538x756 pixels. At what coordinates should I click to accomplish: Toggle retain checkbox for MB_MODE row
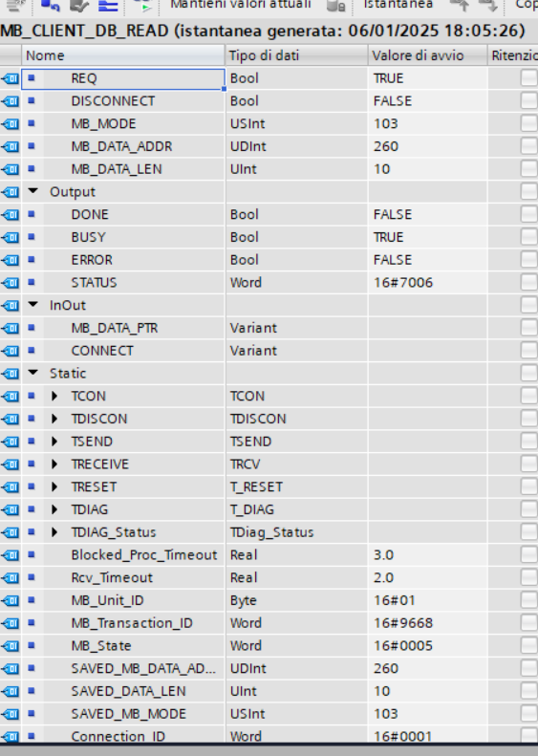click(x=528, y=123)
